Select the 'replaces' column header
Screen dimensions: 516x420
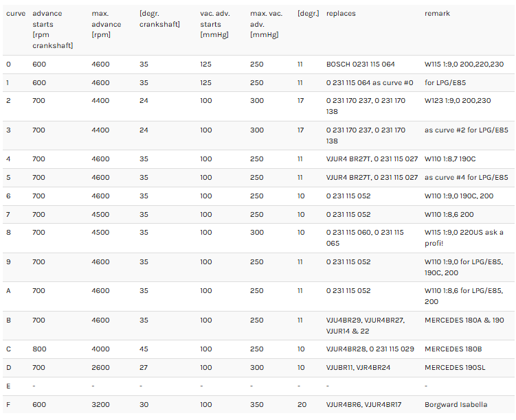point(341,14)
